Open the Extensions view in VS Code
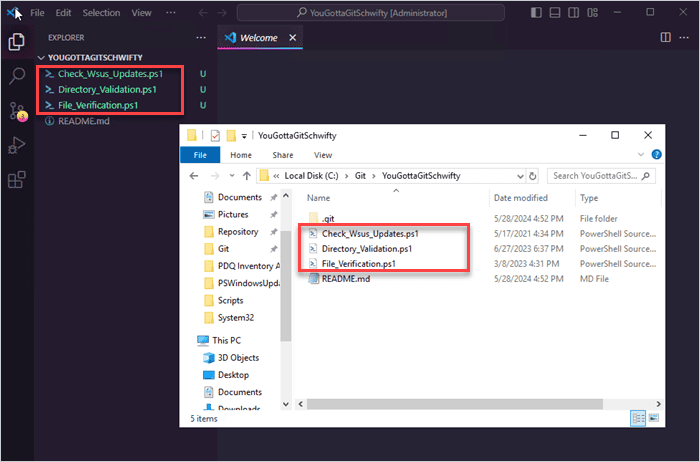The width and height of the screenshot is (700, 462). pyautogui.click(x=17, y=179)
